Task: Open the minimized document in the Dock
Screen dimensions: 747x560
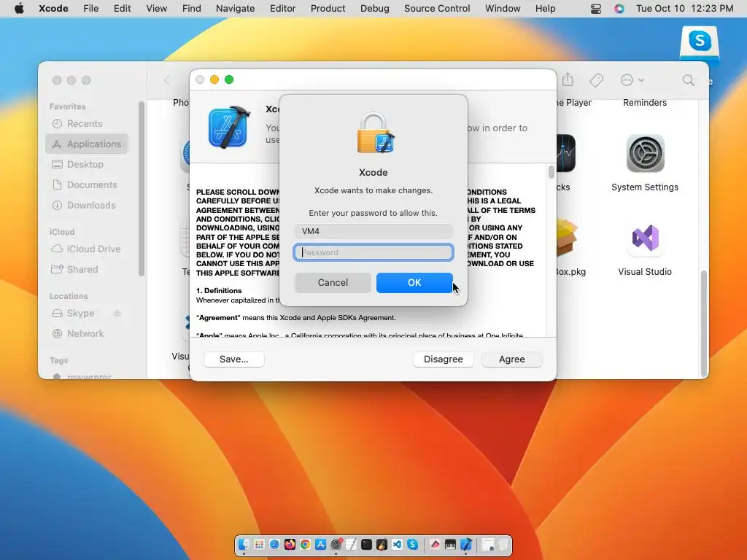Action: [x=488, y=544]
